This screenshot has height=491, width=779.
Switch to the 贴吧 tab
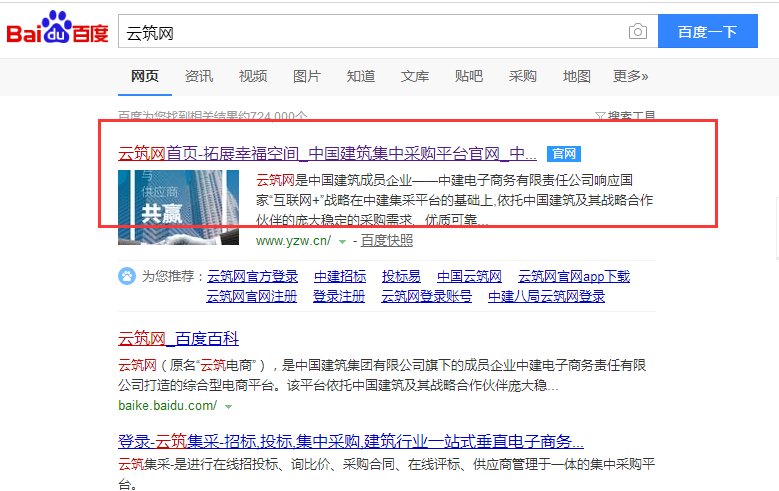(x=468, y=76)
